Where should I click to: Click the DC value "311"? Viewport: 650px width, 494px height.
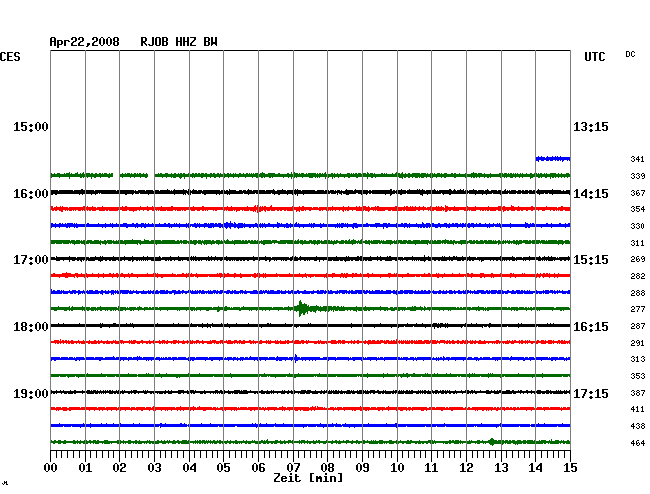pyautogui.click(x=638, y=243)
